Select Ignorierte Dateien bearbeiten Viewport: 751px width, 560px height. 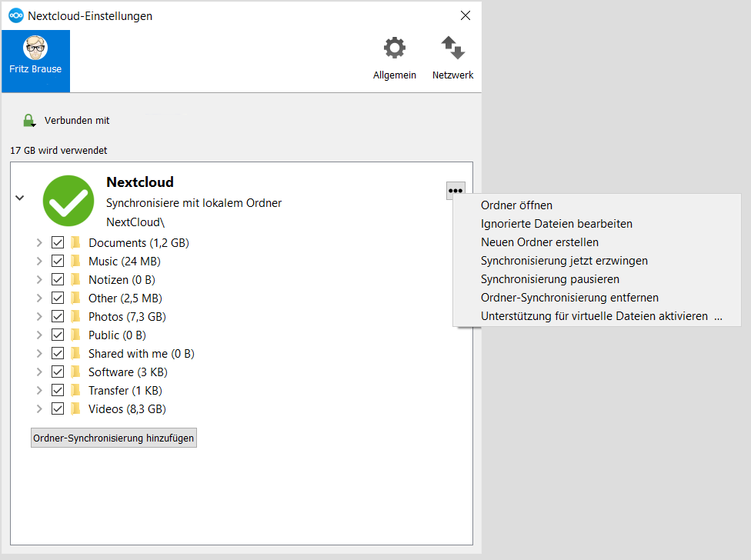tap(597, 224)
